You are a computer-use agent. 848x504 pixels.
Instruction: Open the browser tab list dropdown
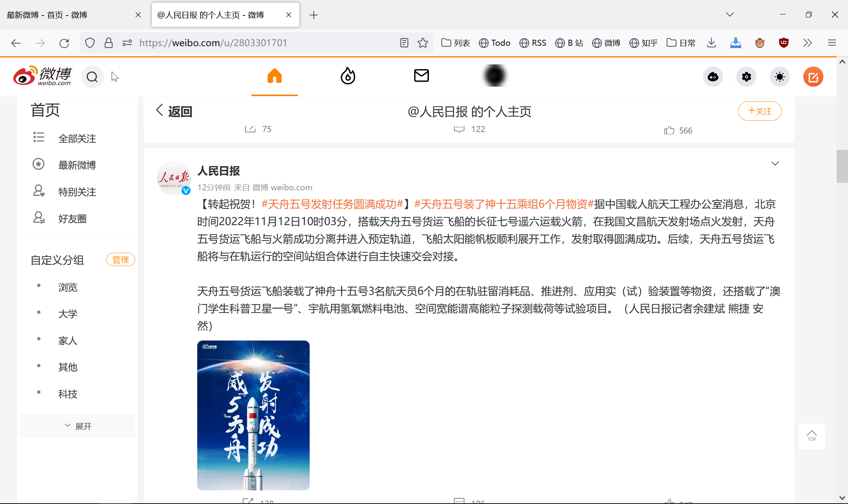point(730,14)
